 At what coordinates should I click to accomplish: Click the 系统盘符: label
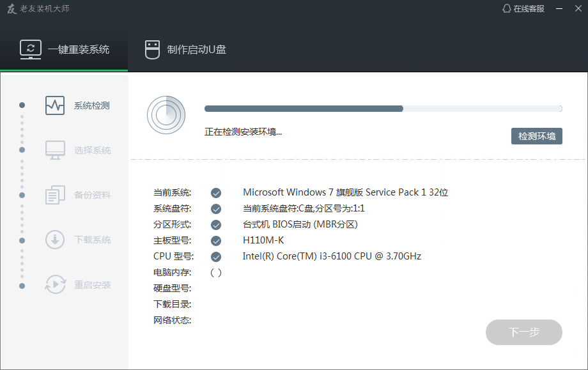pos(172,208)
